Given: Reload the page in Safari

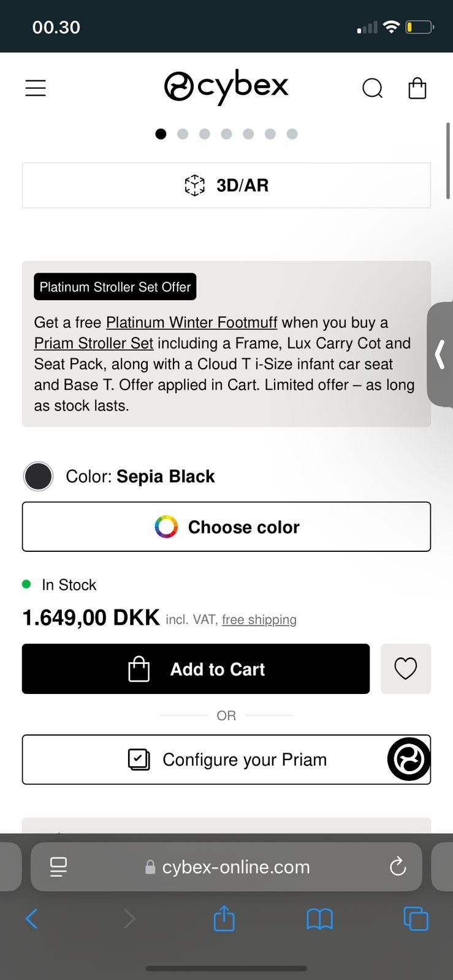Looking at the screenshot, I should pos(398,866).
